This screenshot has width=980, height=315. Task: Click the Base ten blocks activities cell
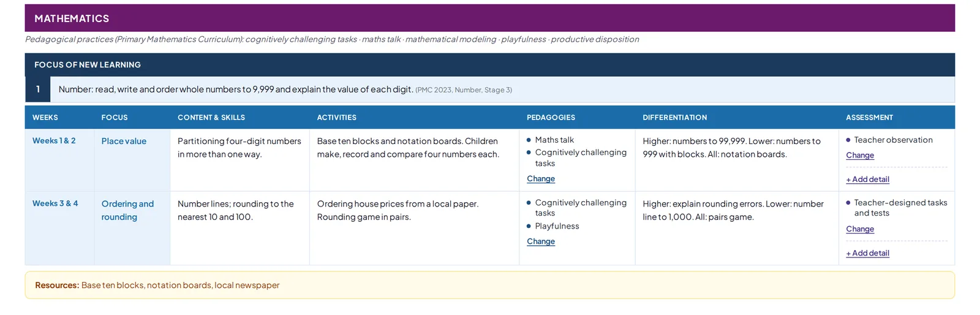pos(414,160)
